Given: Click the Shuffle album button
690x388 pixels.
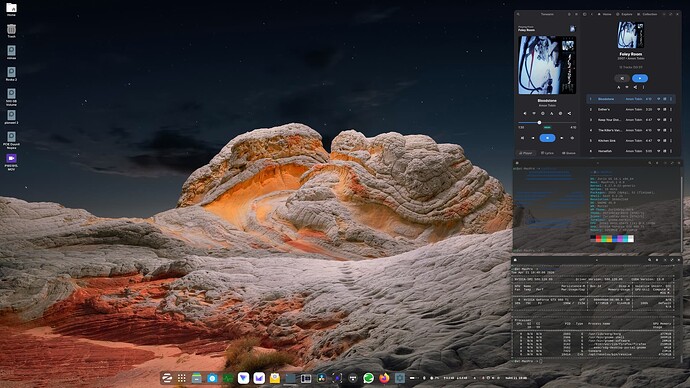Looking at the screenshot, I should [x=622, y=78].
